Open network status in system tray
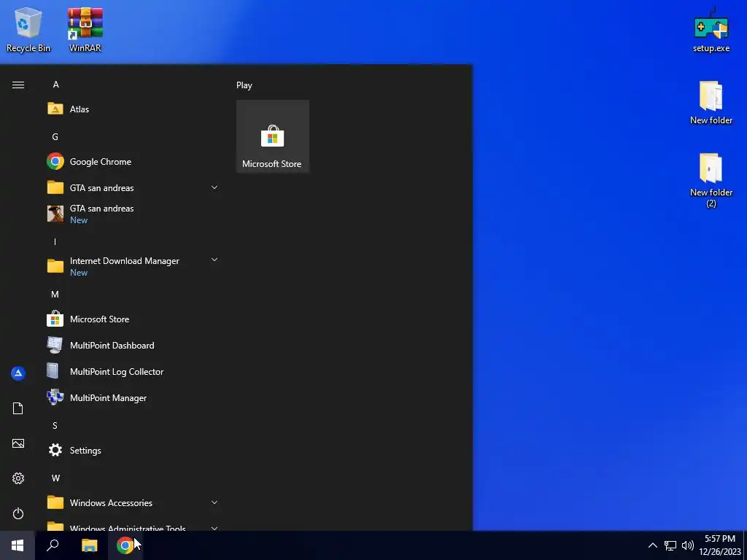Image resolution: width=747 pixels, height=560 pixels. point(670,545)
